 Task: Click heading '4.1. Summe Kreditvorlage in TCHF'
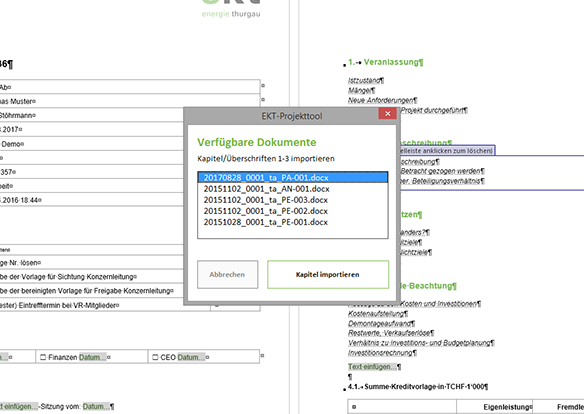click(x=418, y=387)
